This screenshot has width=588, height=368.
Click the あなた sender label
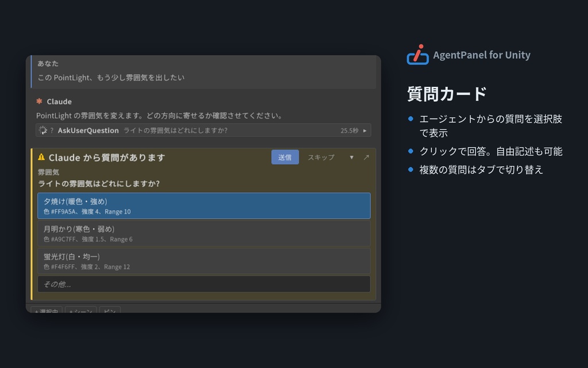click(x=48, y=63)
